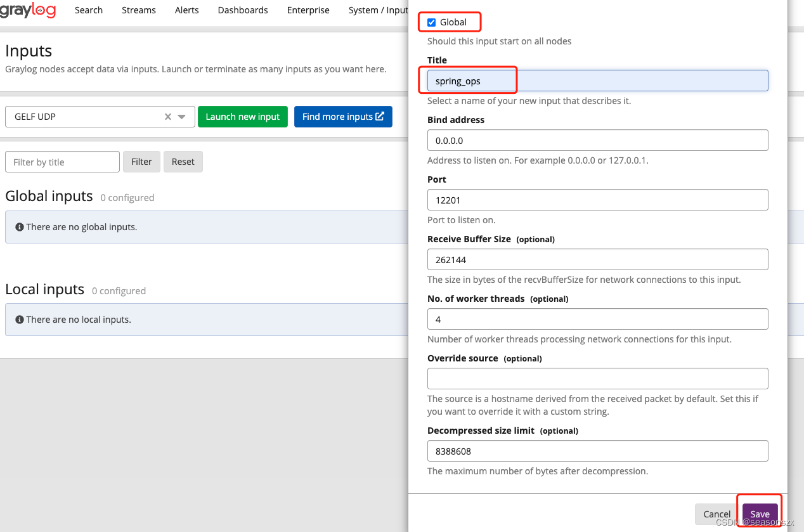
Task: Open the input type dropdown arrow
Action: (x=181, y=117)
